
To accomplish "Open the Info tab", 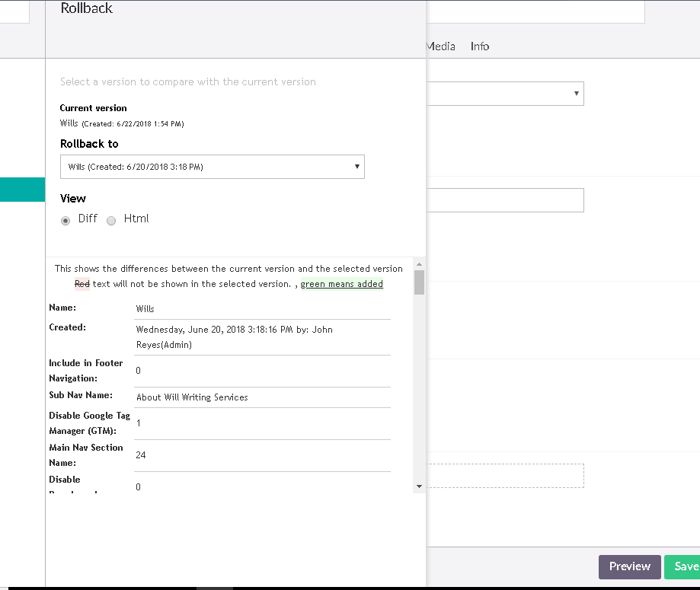I will point(480,46).
